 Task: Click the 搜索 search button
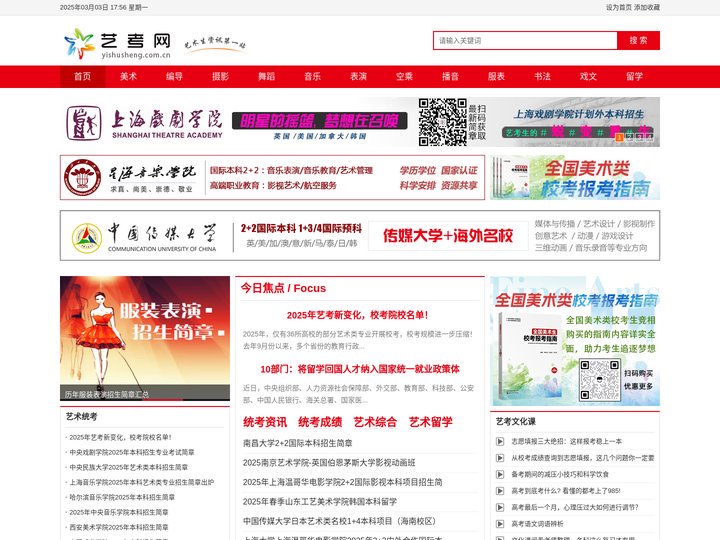(x=638, y=40)
